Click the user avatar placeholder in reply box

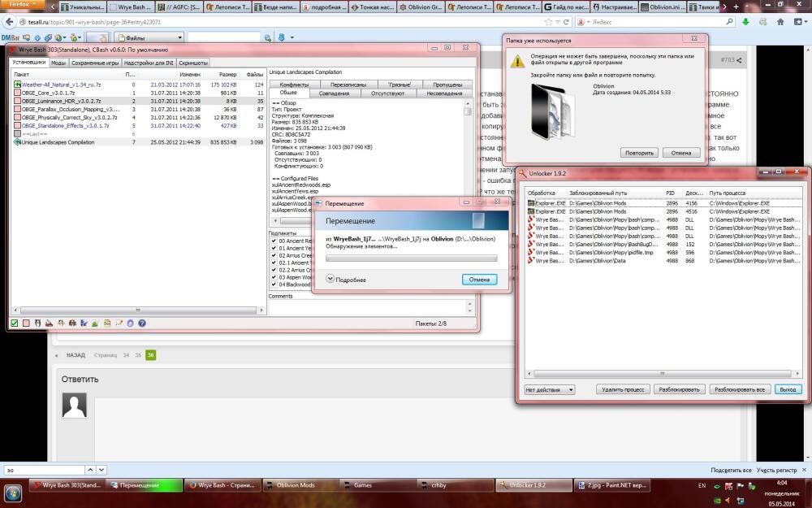click(74, 405)
